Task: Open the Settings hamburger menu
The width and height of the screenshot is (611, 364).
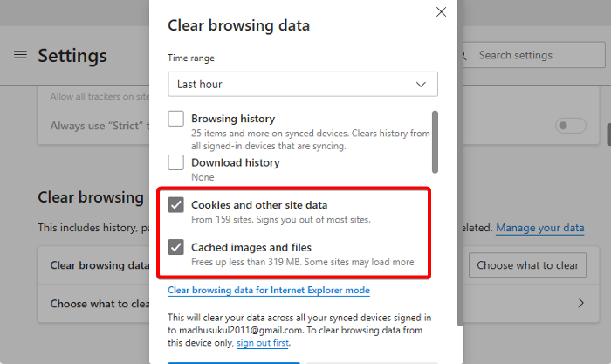Action: (x=20, y=55)
